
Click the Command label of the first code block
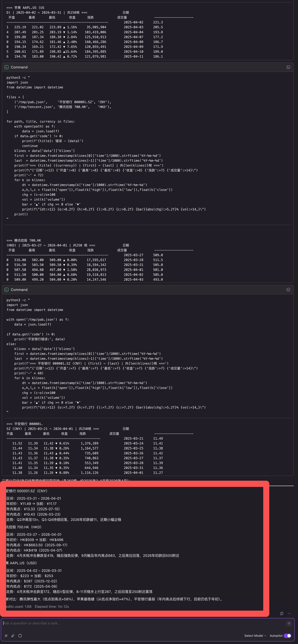19,67
